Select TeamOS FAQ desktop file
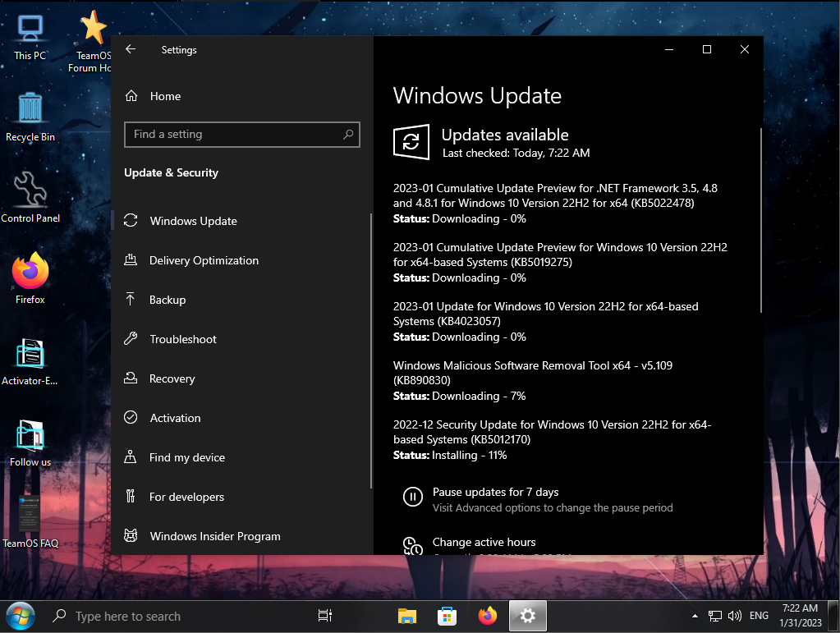The image size is (840, 633). tap(30, 522)
